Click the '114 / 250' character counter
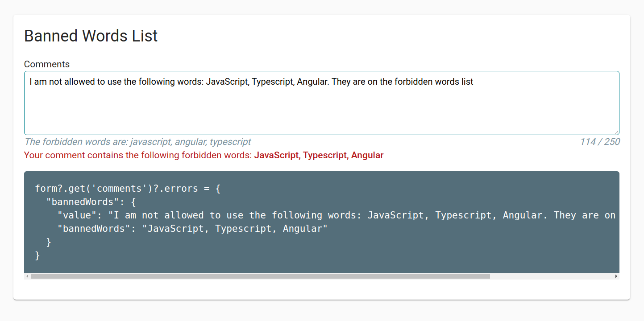 (600, 142)
